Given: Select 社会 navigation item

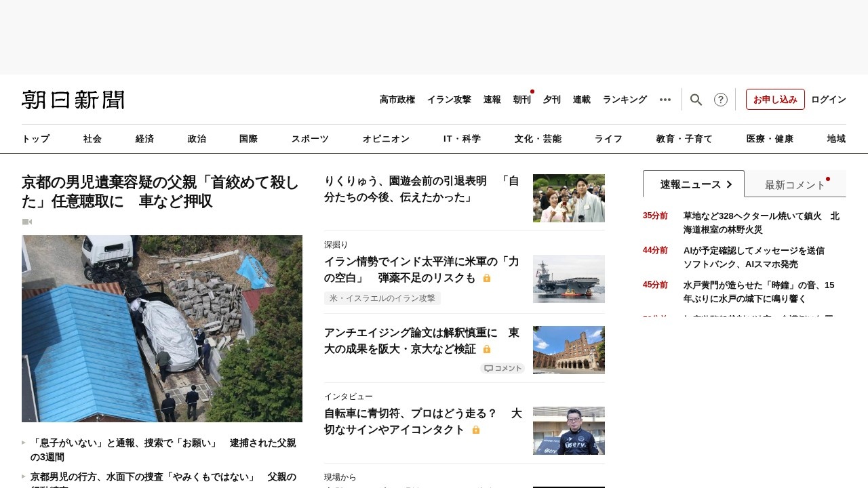Looking at the screenshot, I should (92, 139).
